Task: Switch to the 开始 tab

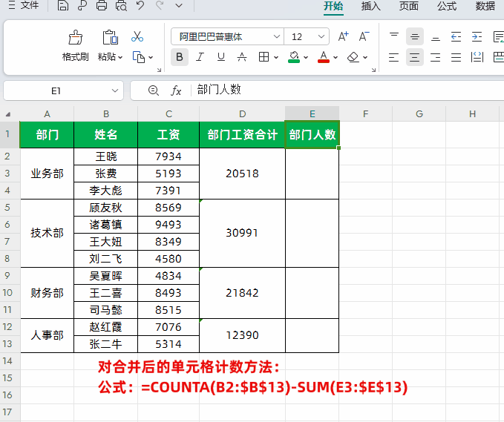Action: (x=333, y=6)
